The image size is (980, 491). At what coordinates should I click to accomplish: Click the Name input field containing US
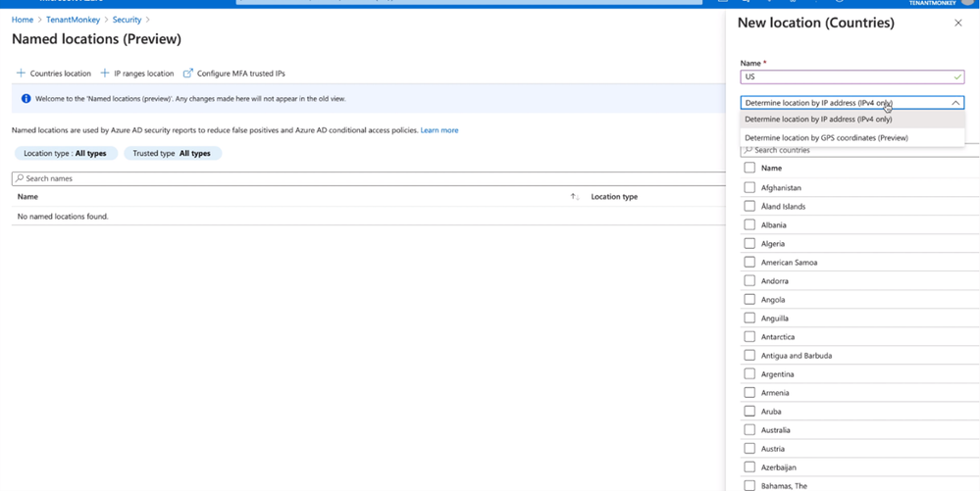(852, 76)
